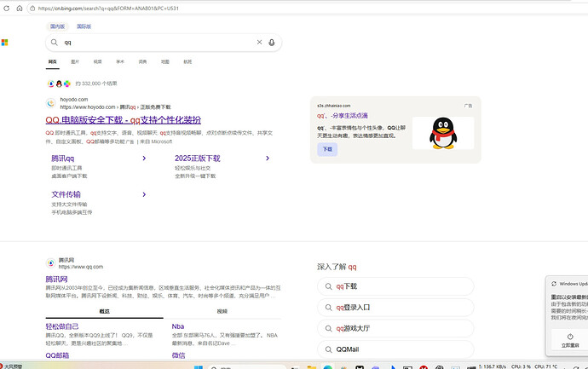Click the magnifier search icon in Bing box
The image size is (588, 369).
55,43
